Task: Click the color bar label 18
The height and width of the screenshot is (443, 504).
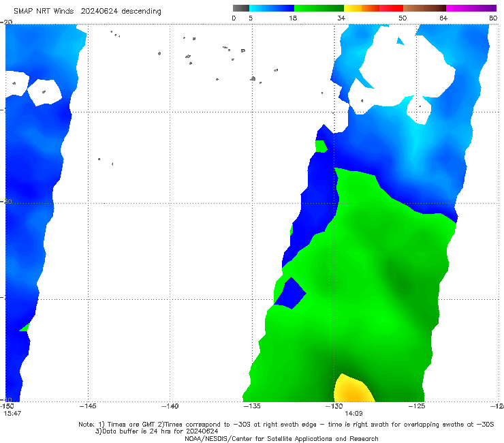Action: pyautogui.click(x=293, y=18)
